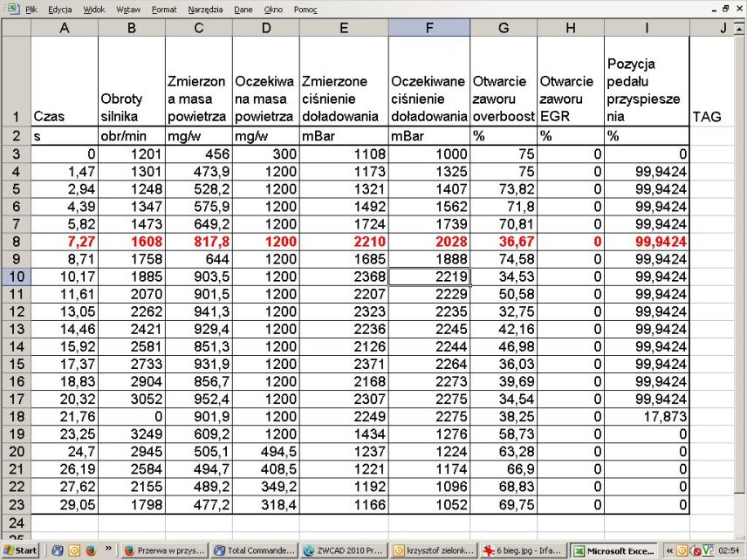This screenshot has height=560, width=747.
Task: Select row 10 header
Action: pyautogui.click(x=17, y=277)
